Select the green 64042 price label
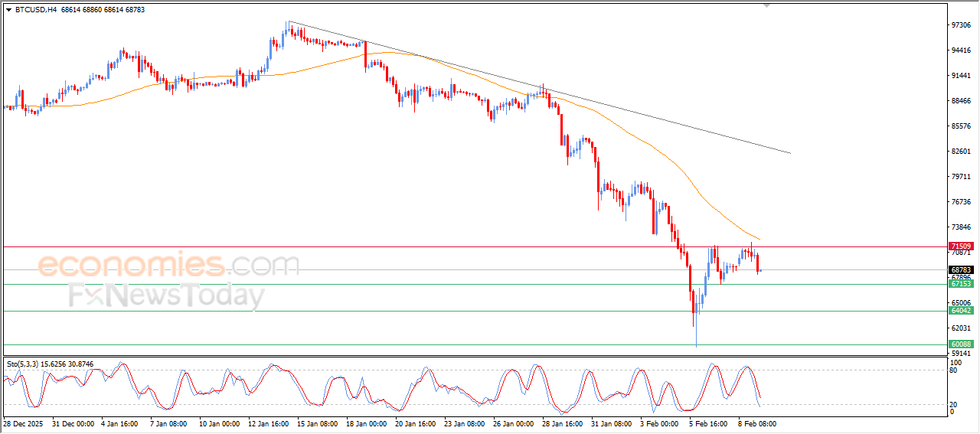 tap(961, 311)
